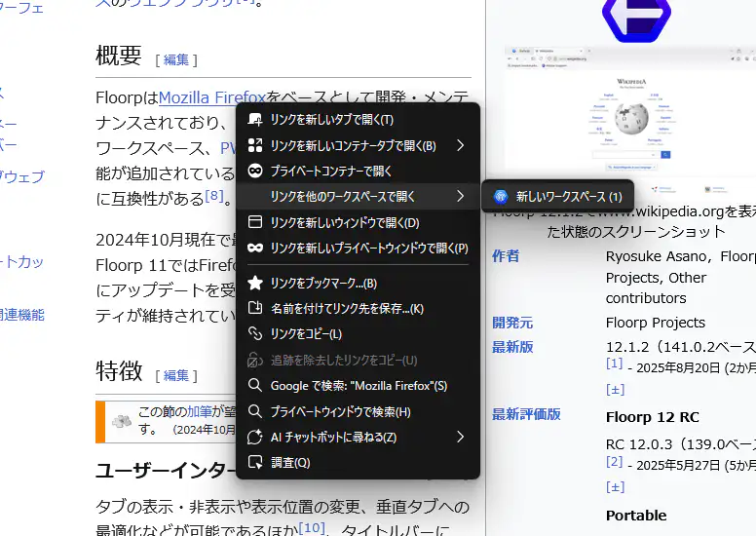Click the container tab icon in the menu
756x536 pixels.
point(254,145)
